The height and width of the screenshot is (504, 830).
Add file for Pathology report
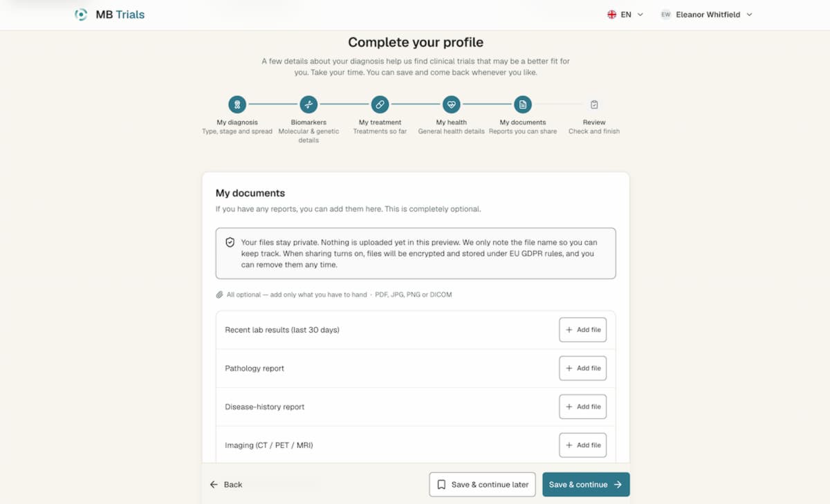tap(583, 368)
